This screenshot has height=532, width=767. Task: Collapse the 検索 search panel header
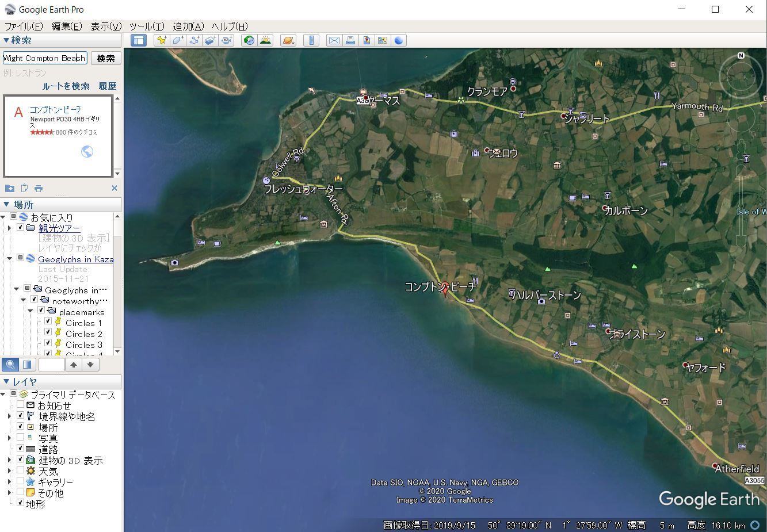60,40
